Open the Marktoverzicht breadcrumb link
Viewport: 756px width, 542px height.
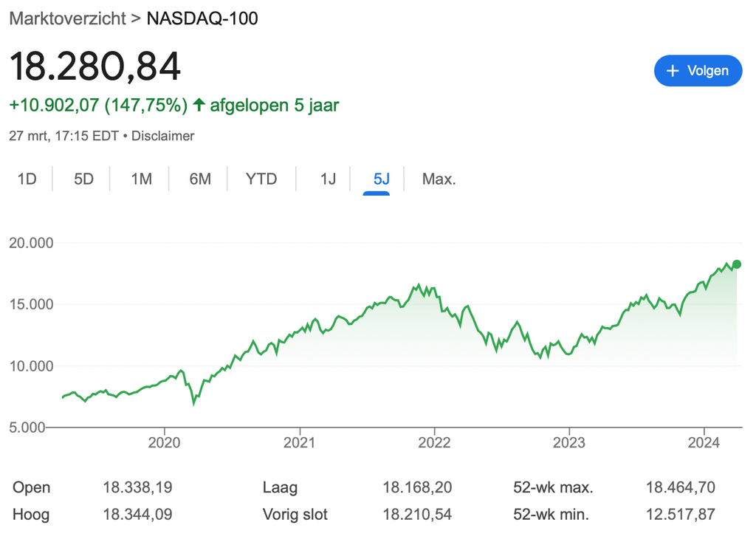coord(68,18)
